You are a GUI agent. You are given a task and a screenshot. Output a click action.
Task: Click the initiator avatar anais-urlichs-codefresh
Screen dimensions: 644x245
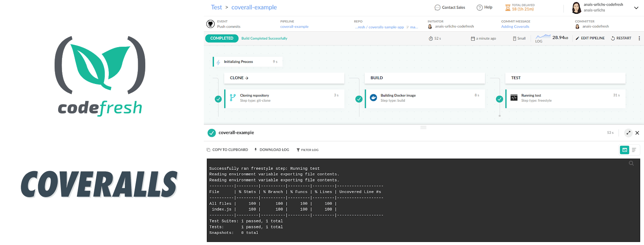430,27
